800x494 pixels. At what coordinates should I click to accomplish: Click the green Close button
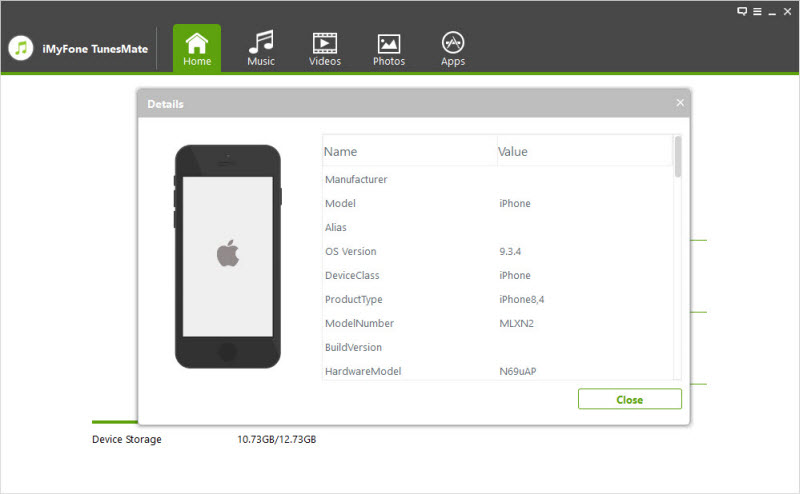630,399
